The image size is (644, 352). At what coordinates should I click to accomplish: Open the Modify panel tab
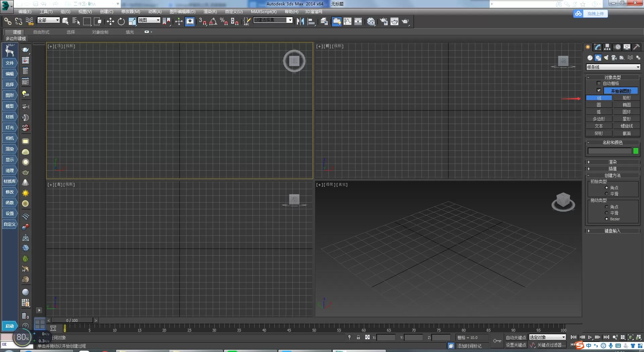598,47
